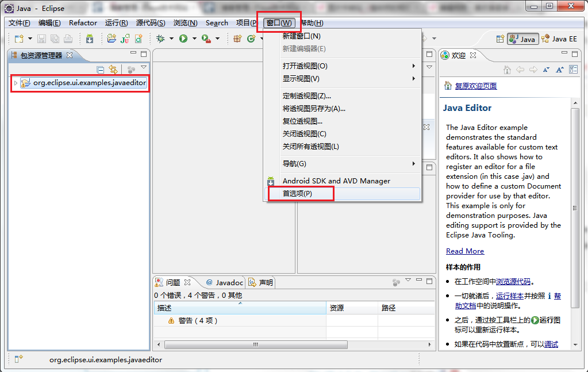Open the Debug icon dropdown arrow
The height and width of the screenshot is (372, 588).
(171, 39)
